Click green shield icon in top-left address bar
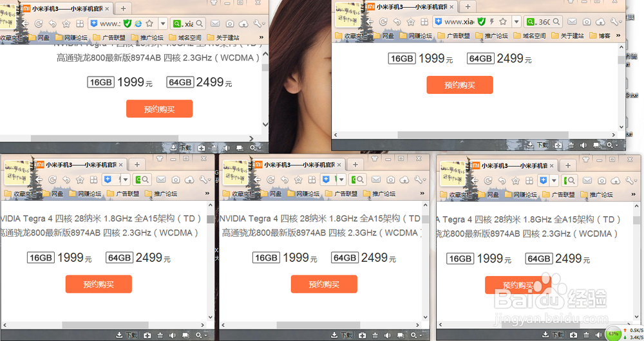 pyautogui.click(x=128, y=24)
